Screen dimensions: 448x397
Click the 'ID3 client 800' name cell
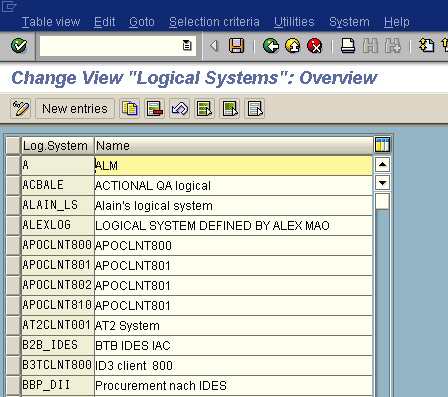[x=233, y=365]
